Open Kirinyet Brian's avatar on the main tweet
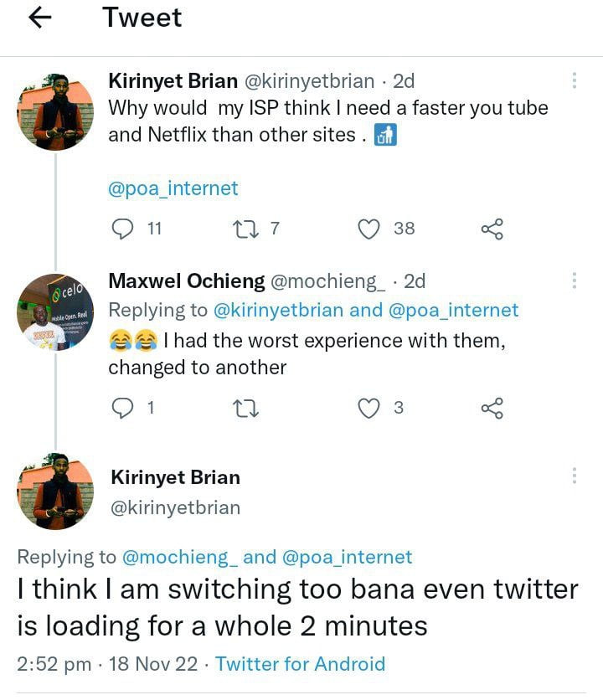 (55, 492)
